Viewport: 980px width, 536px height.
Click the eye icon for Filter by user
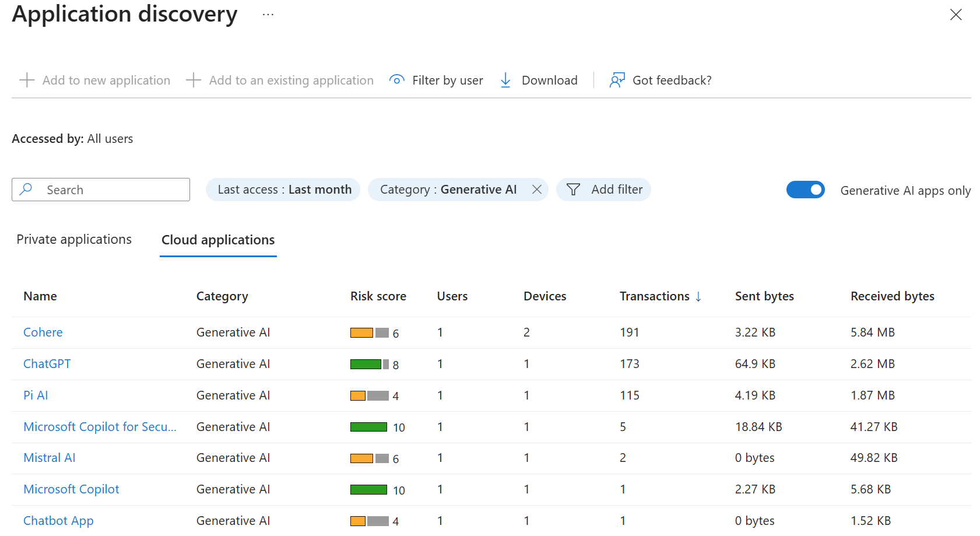pyautogui.click(x=397, y=80)
